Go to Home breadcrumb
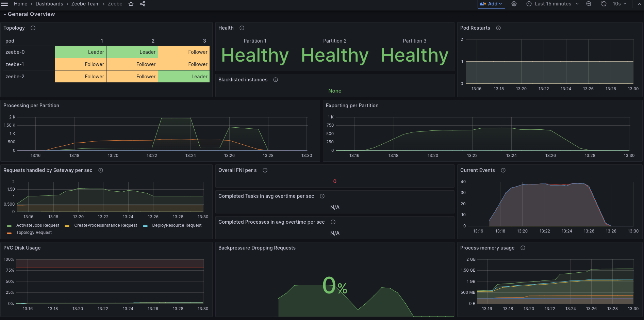 [x=20, y=4]
